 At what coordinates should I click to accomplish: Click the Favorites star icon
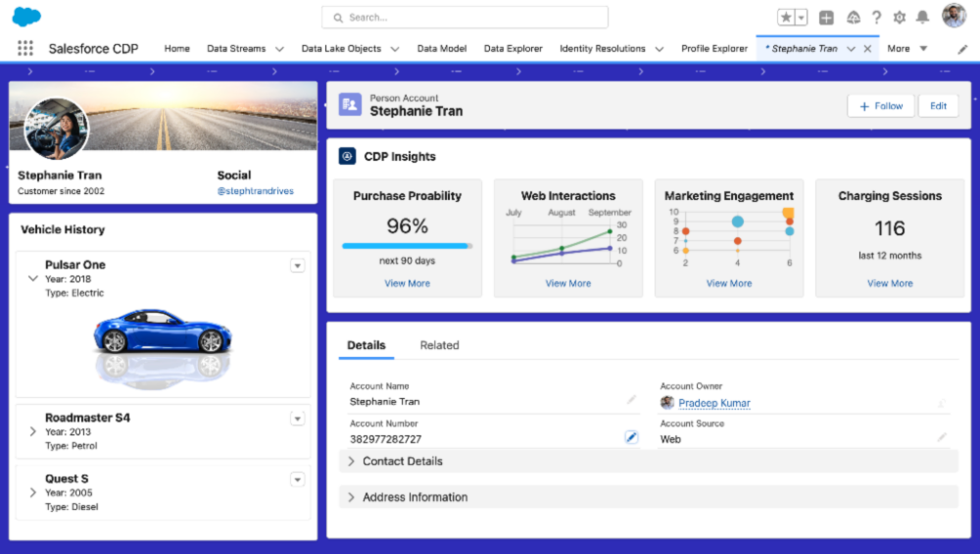point(786,18)
